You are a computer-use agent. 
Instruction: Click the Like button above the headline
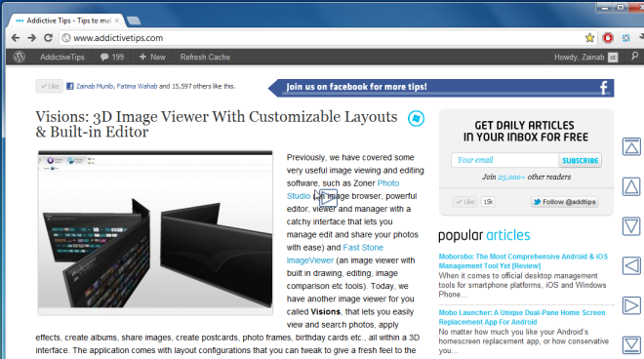(50, 86)
